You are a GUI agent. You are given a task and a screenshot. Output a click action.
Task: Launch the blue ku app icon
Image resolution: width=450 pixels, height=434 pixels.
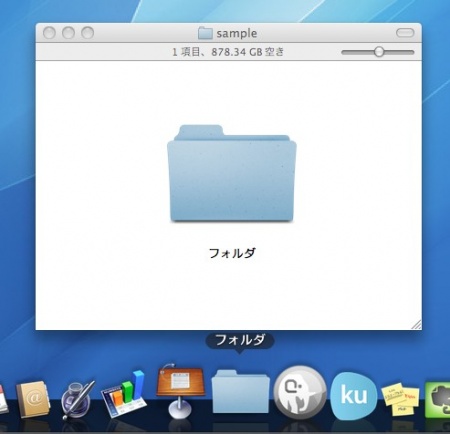click(x=354, y=395)
